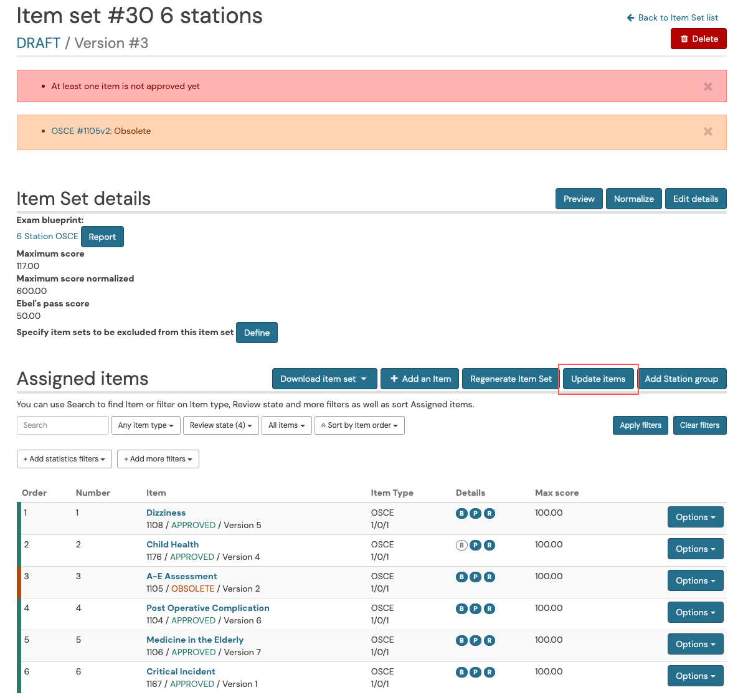Open the 6 Station OSCE blueprint link

click(47, 236)
